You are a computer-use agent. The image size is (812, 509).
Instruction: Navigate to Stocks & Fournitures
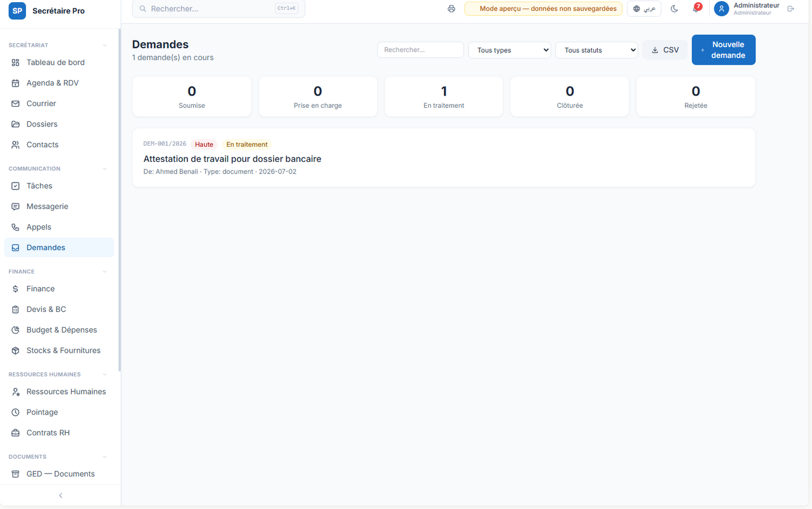click(x=59, y=351)
